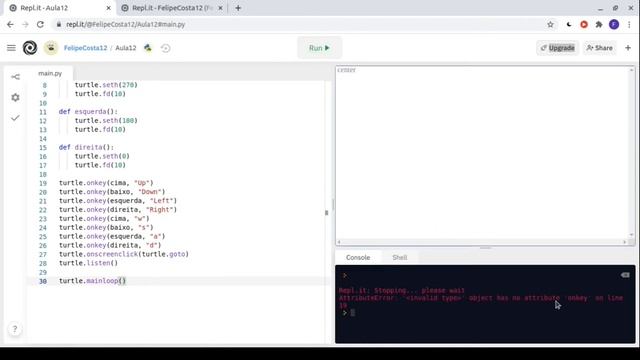Click the output pane scroll right arrow
The height and width of the screenshot is (360, 640).
(624, 242)
